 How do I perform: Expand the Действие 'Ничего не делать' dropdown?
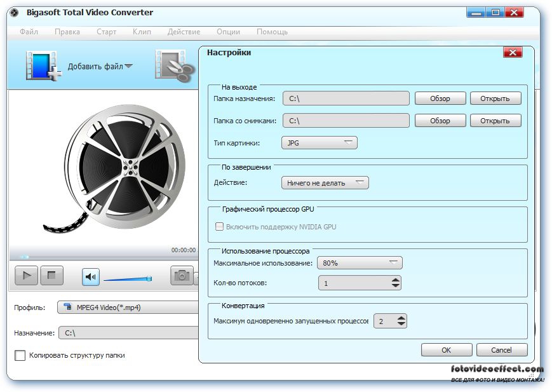pos(325,183)
